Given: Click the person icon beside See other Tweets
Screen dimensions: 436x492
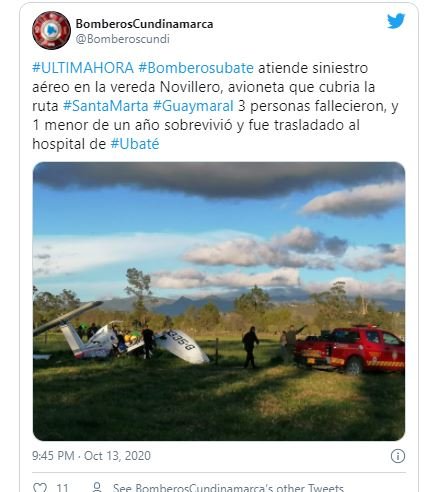Looking at the screenshot, I should (97, 487).
